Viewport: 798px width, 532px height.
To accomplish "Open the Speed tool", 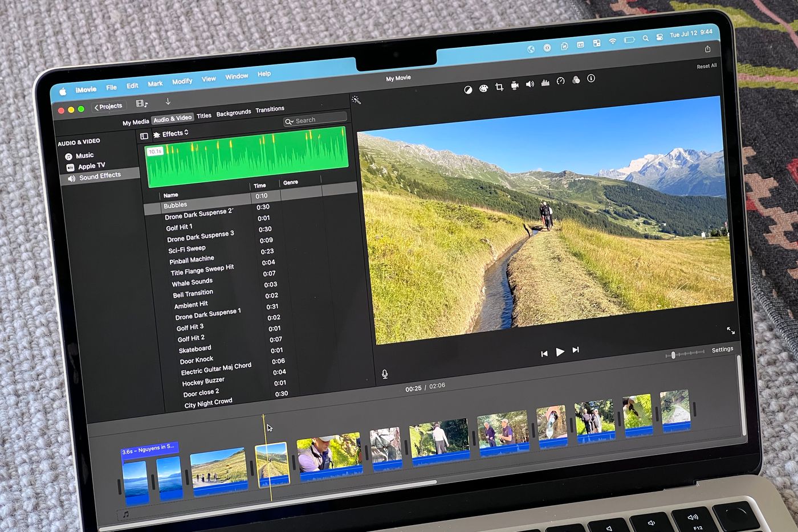I will point(560,81).
